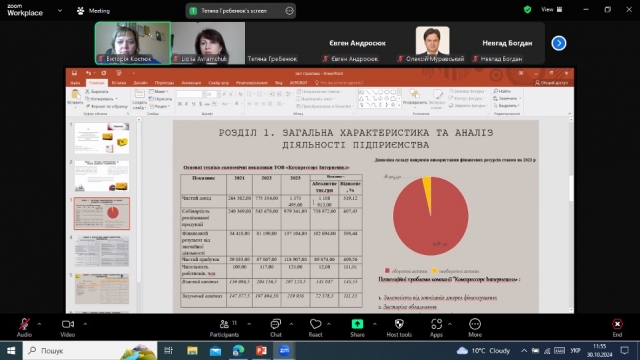Unmute microphone with Audio icon
Image resolution: width=640 pixels, height=360 pixels.
coord(24,328)
